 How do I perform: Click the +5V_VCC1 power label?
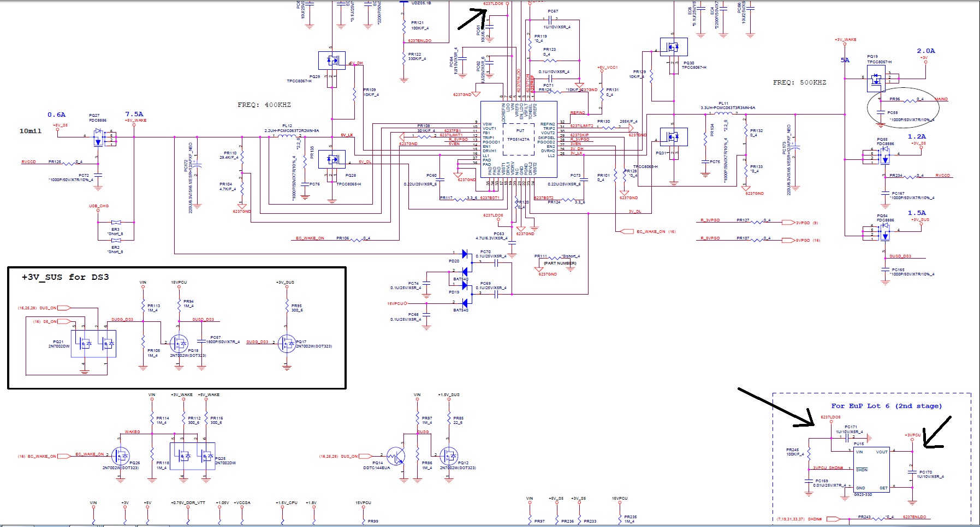607,68
